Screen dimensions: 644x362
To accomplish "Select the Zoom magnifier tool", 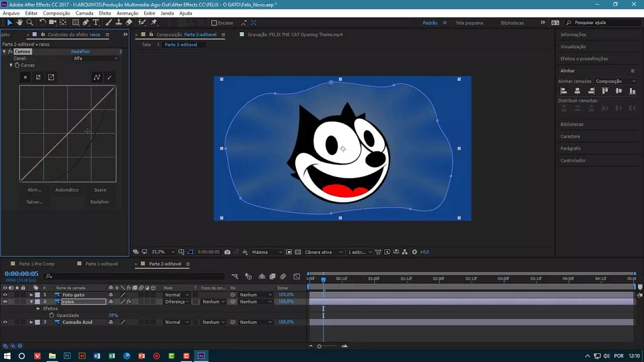I will pyautogui.click(x=30, y=23).
